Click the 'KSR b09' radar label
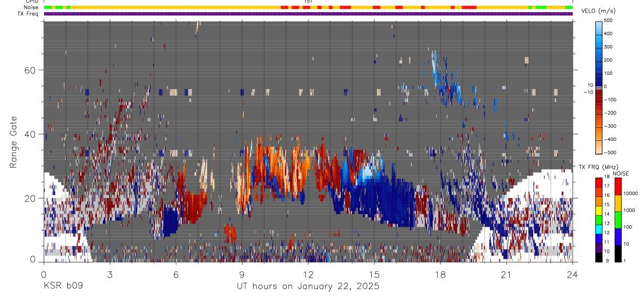 pyautogui.click(x=63, y=287)
